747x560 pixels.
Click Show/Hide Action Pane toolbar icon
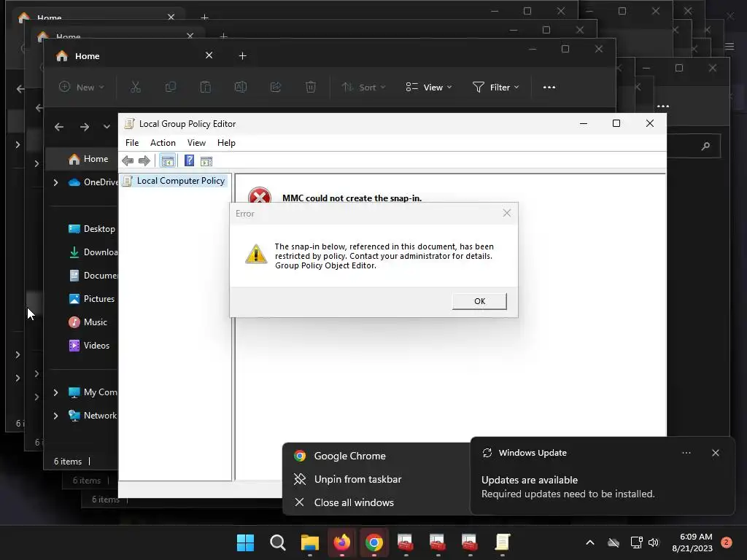(206, 161)
